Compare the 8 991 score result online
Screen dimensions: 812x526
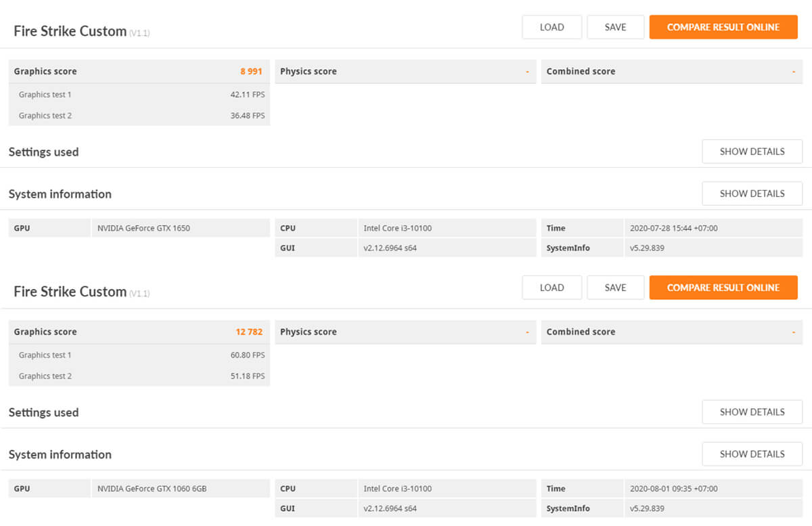click(x=723, y=27)
